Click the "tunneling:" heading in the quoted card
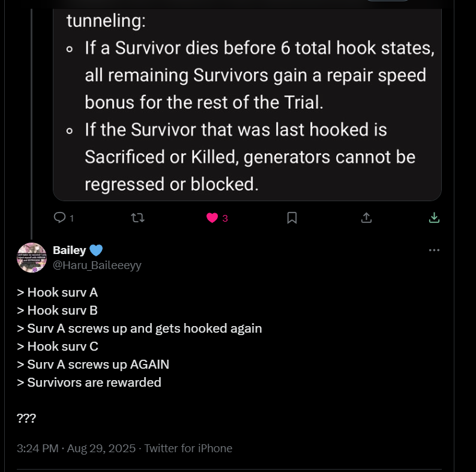 [106, 21]
